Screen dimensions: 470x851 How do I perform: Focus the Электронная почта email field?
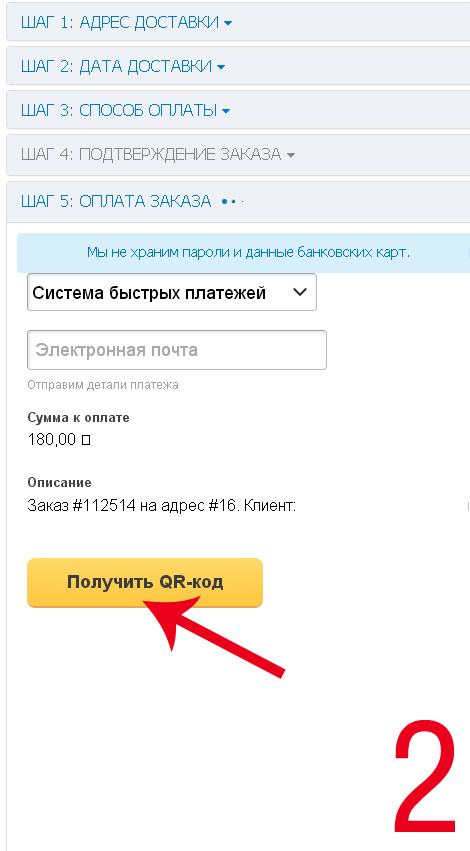tap(177, 350)
